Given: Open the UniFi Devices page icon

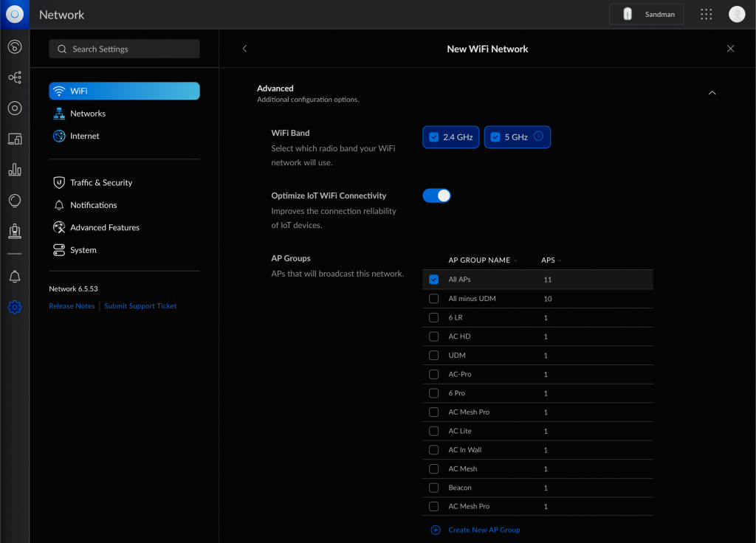Looking at the screenshot, I should [x=15, y=108].
